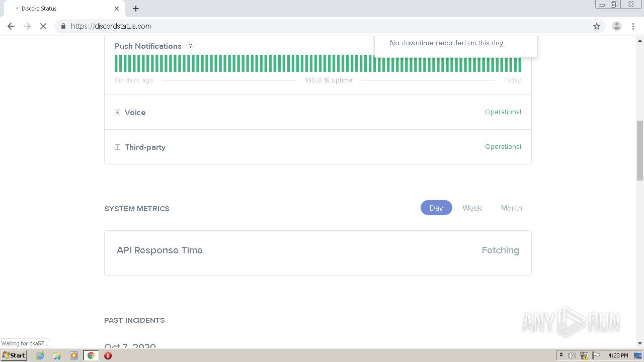Click the API Response Time heading
The image size is (644, 362).
click(159, 250)
